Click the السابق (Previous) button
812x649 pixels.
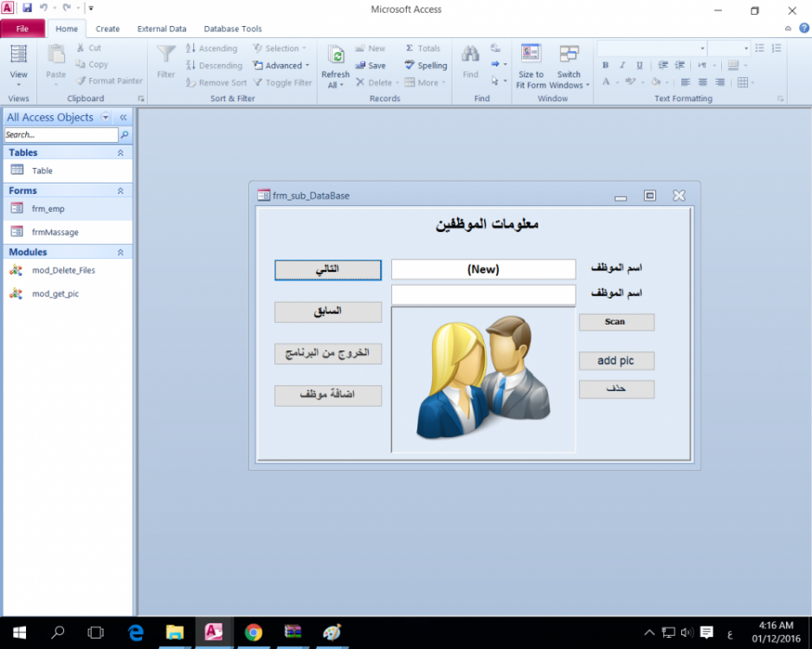(328, 312)
